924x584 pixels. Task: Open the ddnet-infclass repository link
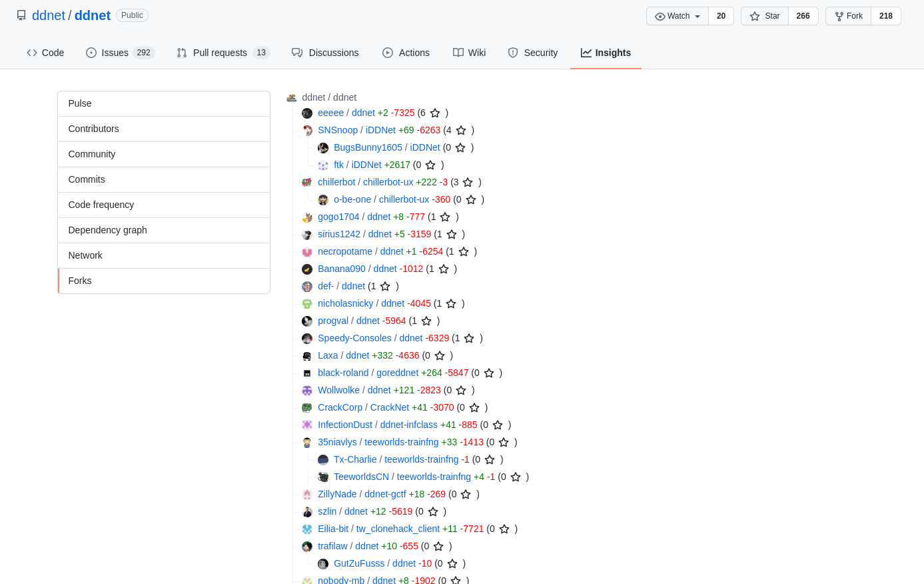click(409, 425)
